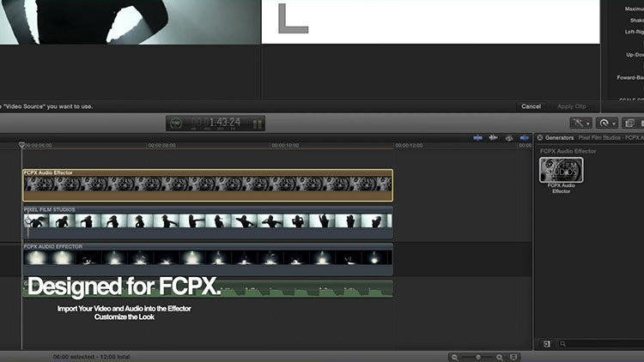Click the timeline playhead marker
This screenshot has width=644, height=362.
[21, 145]
